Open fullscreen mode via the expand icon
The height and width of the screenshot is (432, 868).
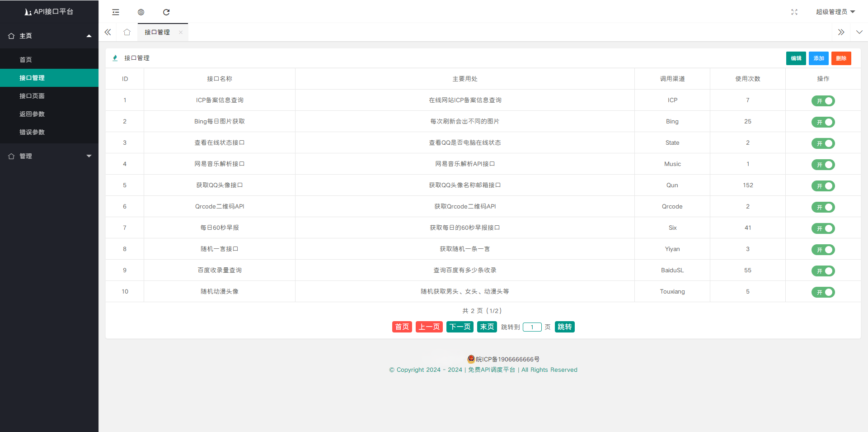[794, 12]
